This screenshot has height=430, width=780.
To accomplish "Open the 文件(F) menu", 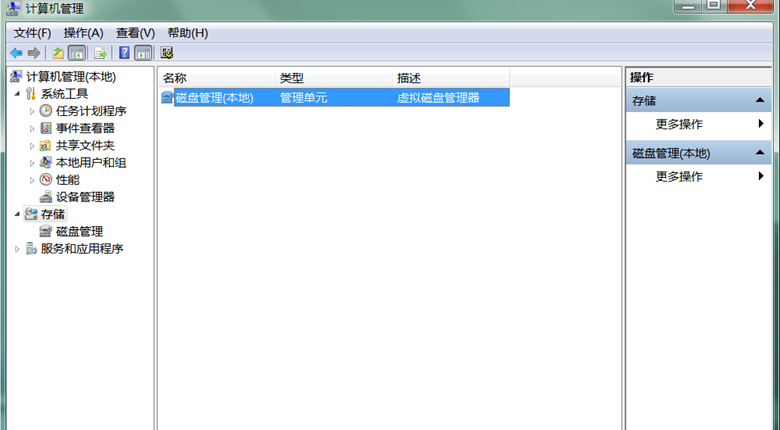I will click(32, 33).
